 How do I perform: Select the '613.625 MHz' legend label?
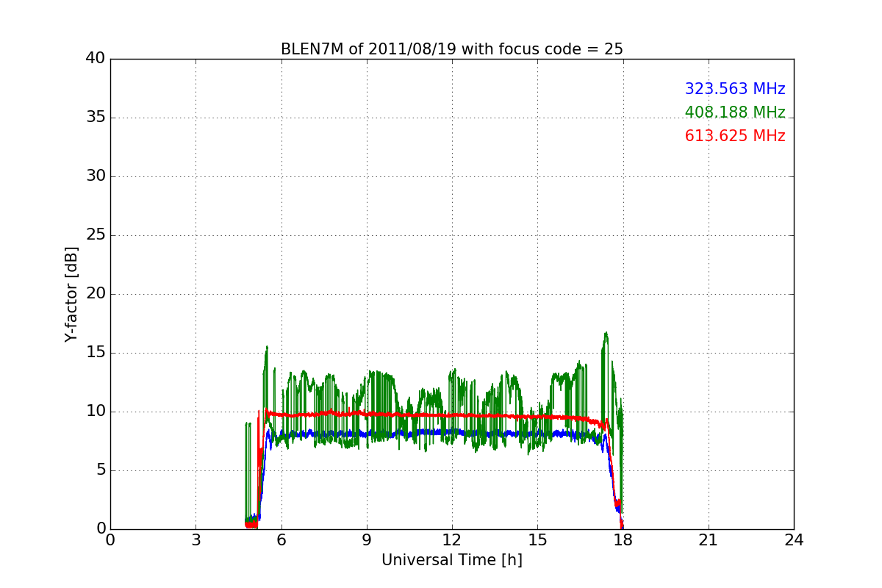(x=735, y=136)
